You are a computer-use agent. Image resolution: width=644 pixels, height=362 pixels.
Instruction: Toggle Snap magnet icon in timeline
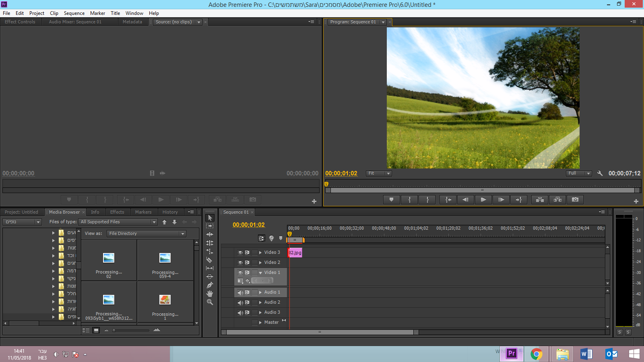(x=262, y=239)
